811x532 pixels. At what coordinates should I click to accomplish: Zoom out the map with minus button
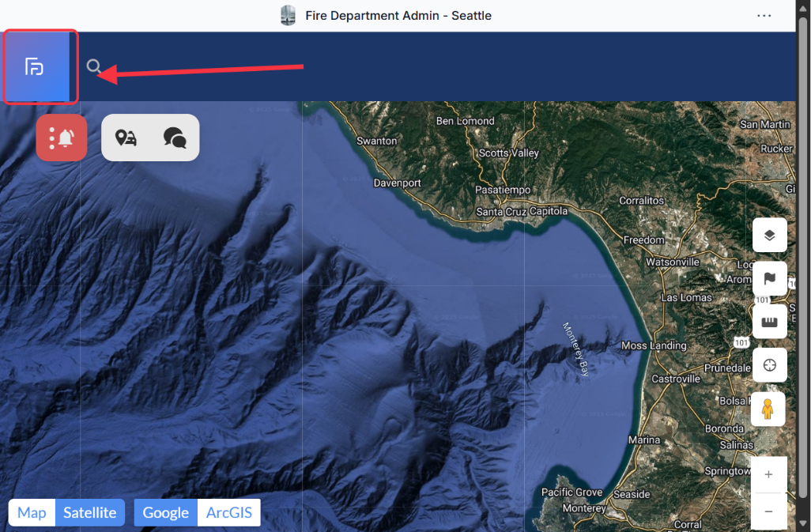coord(769,511)
